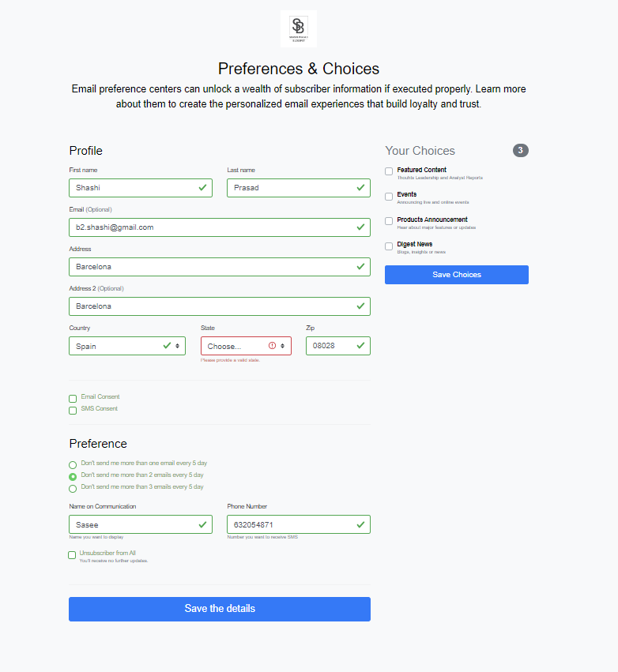Click the choices count badge showing 3

[x=520, y=150]
